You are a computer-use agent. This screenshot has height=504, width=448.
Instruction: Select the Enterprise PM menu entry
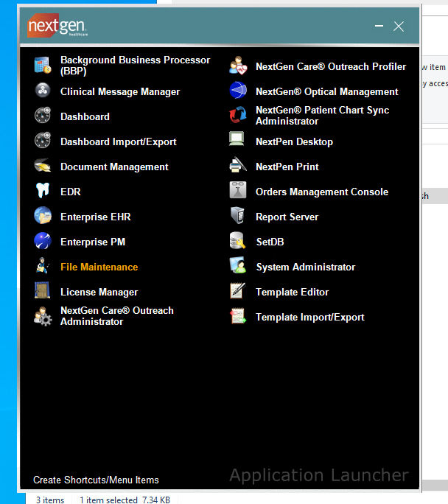point(93,242)
